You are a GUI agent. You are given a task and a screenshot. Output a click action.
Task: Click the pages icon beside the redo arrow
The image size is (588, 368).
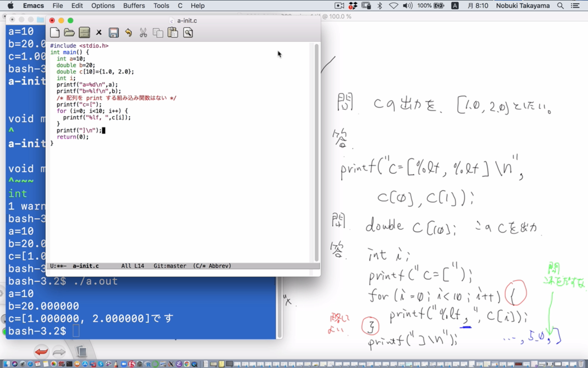[82, 351]
